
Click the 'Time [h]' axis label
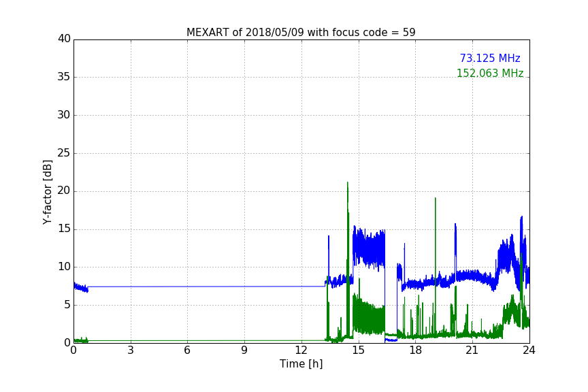(x=301, y=364)
